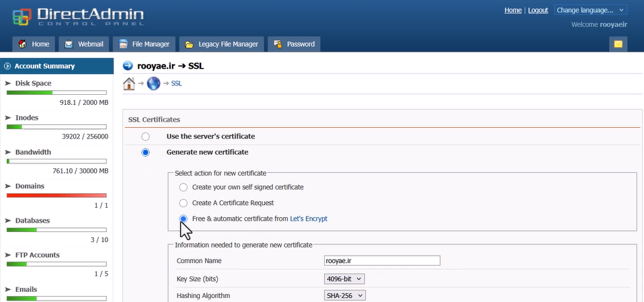Expand the Disk Space arrow in sidebar
Image resolution: width=644 pixels, height=302 pixels.
(x=8, y=83)
